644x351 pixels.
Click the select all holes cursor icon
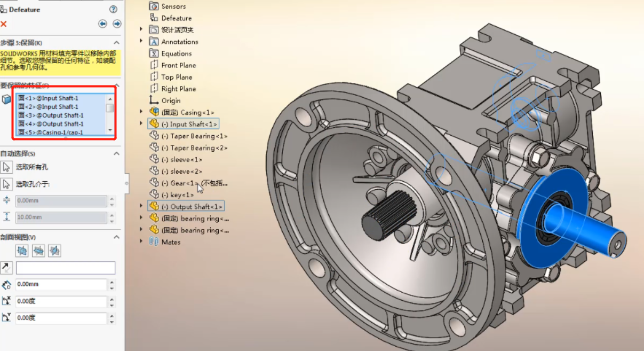pos(6,167)
